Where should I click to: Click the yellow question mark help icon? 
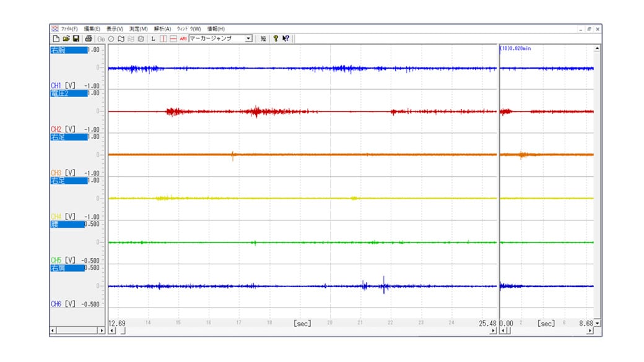[276, 38]
